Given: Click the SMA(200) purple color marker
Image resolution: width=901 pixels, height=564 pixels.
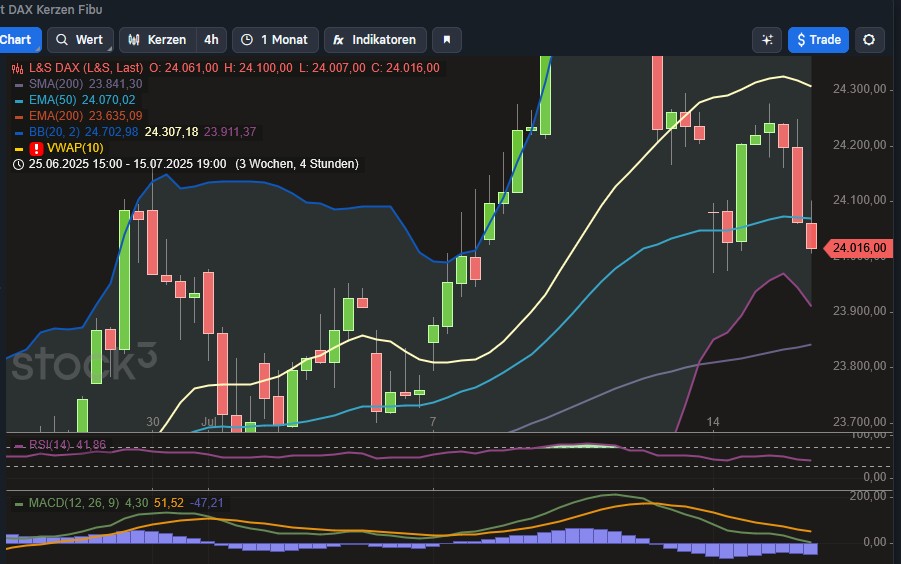Looking at the screenshot, I should pyautogui.click(x=18, y=85).
